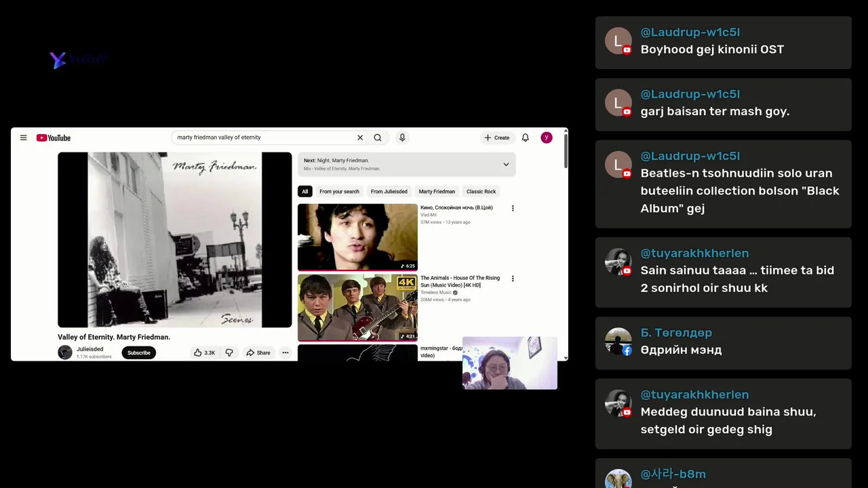Select the From your search chip
868x488 pixels.
(x=339, y=191)
